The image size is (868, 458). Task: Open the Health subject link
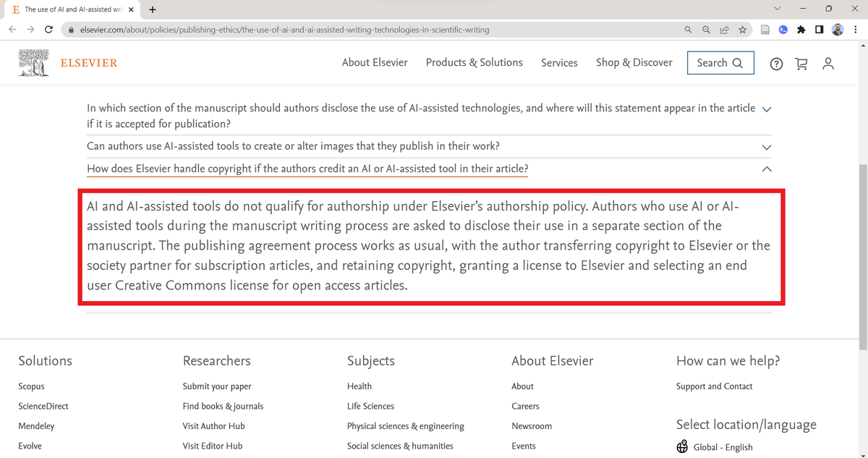[359, 386]
